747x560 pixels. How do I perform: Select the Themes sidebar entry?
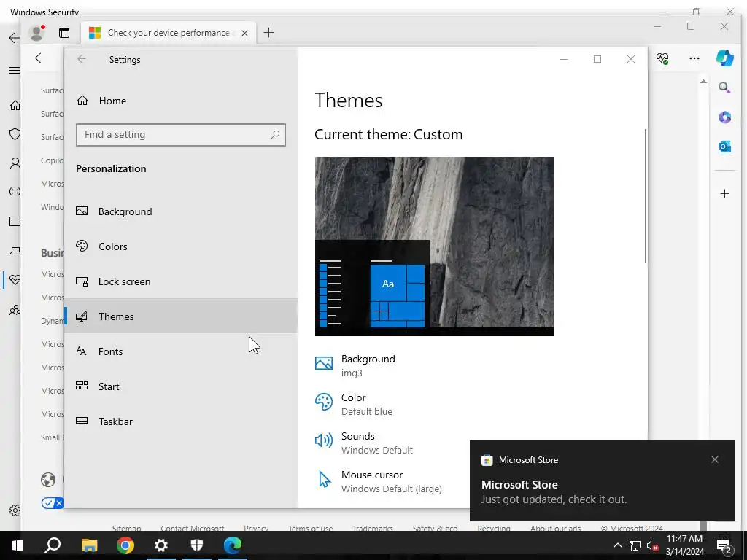(x=181, y=316)
